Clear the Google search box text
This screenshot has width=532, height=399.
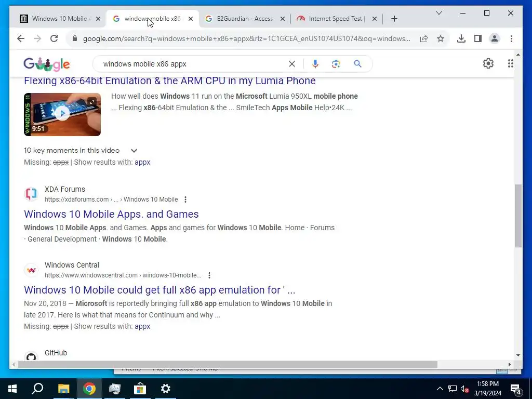(292, 64)
